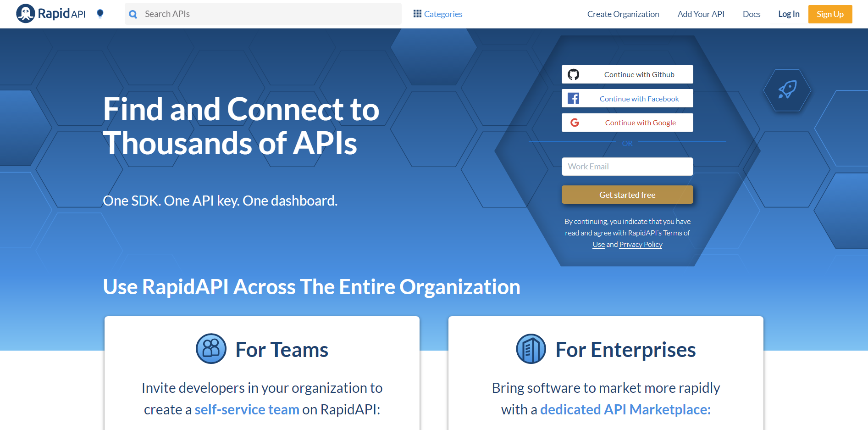
Task: Go to Docs
Action: point(752,14)
